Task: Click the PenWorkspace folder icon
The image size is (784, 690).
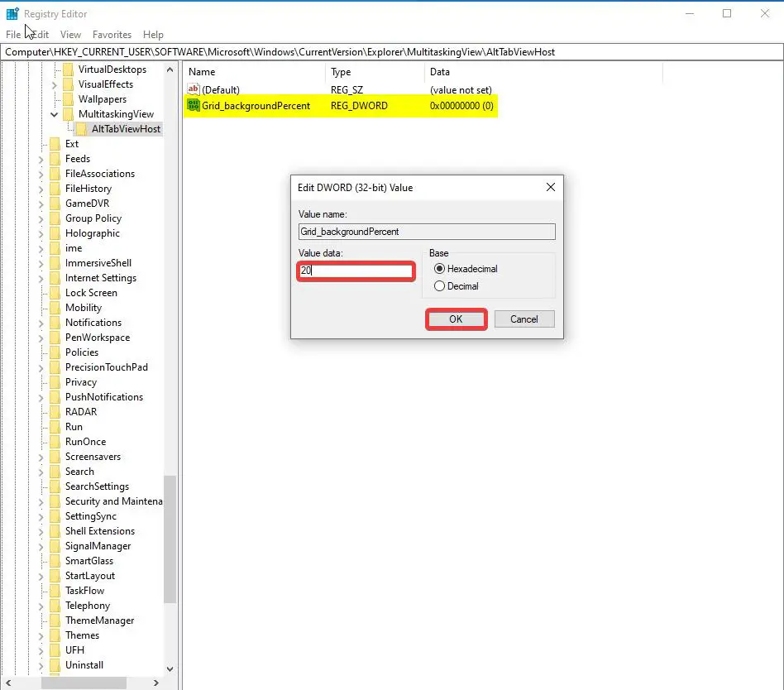Action: 55,338
